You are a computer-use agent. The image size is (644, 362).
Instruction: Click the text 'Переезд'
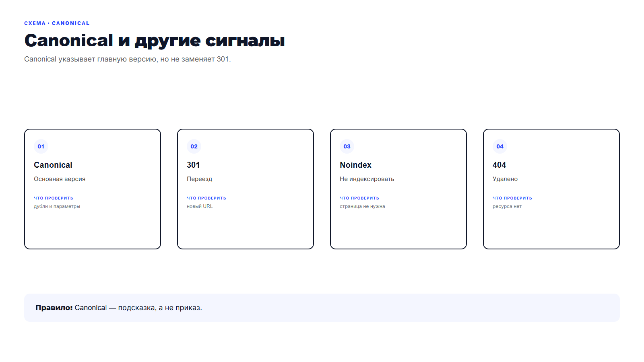click(x=199, y=179)
